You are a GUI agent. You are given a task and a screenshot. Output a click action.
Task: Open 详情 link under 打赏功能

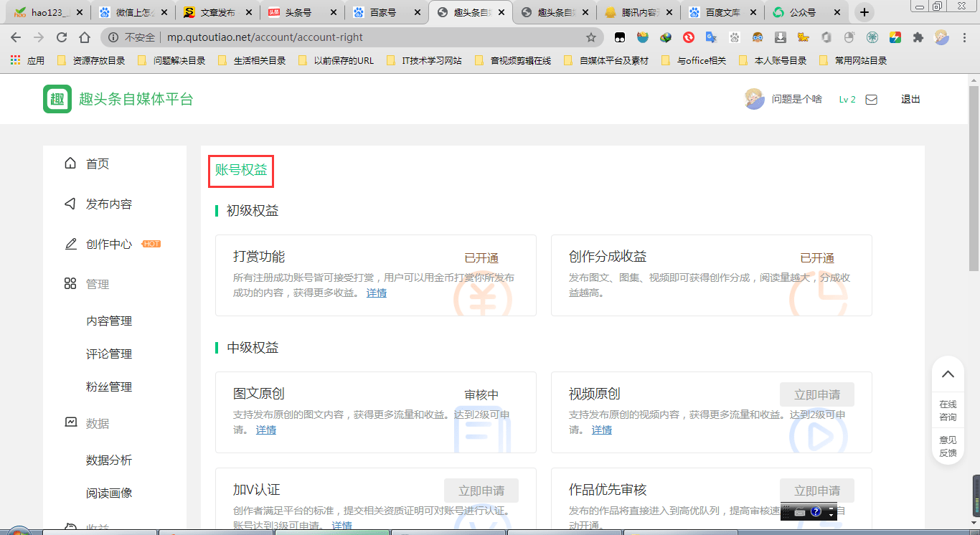377,293
